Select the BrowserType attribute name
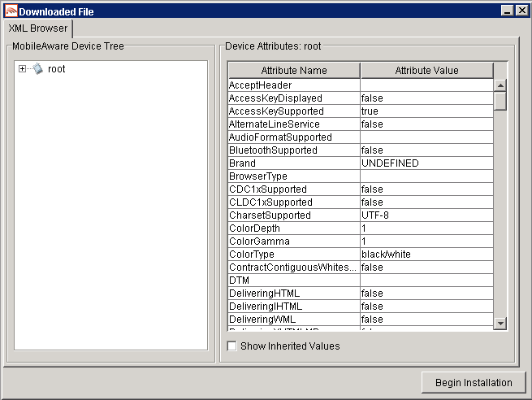The width and height of the screenshot is (532, 400). [294, 176]
